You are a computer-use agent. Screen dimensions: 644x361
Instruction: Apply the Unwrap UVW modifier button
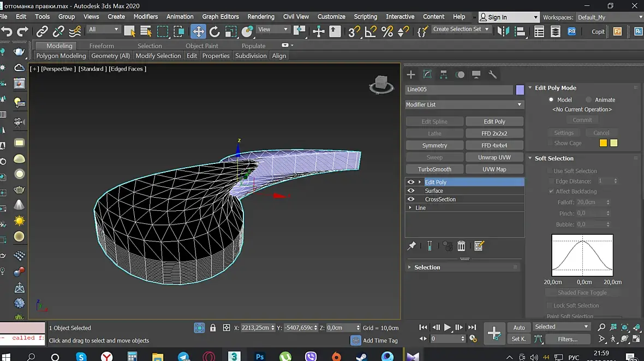point(494,157)
